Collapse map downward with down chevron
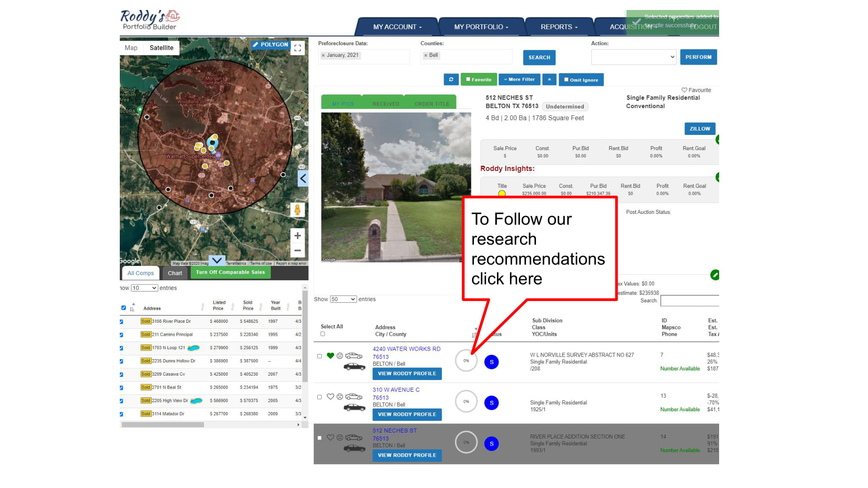This screenshot has width=868, height=488. 217,260
